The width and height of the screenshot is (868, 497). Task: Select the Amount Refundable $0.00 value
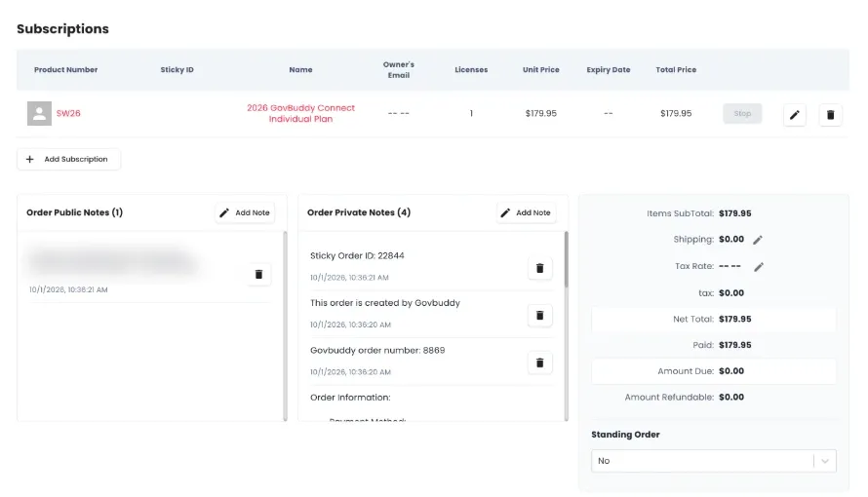point(731,397)
